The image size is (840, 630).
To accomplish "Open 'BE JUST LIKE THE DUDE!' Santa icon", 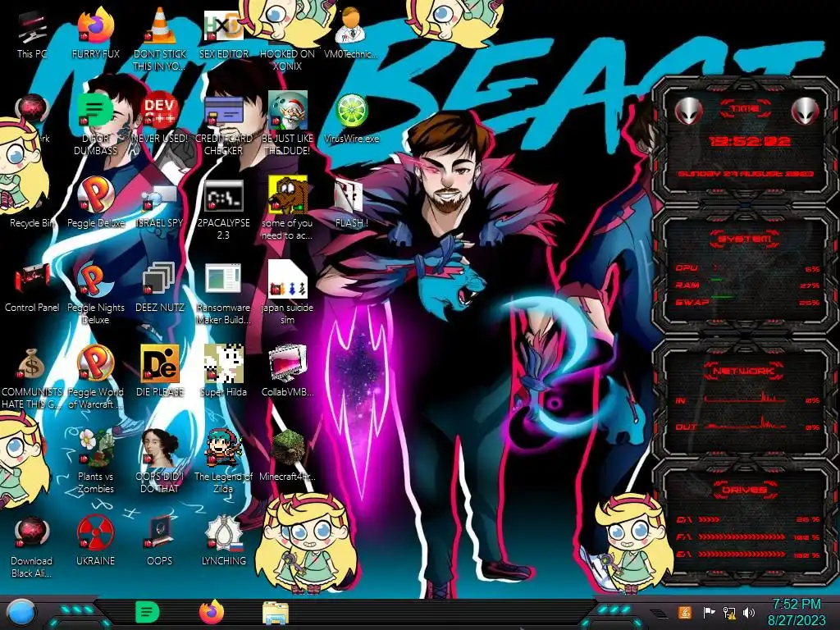I will pyautogui.click(x=287, y=125).
